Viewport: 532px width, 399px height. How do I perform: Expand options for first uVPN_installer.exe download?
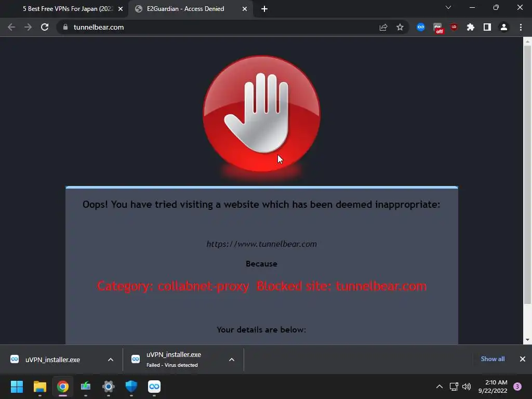(111, 360)
